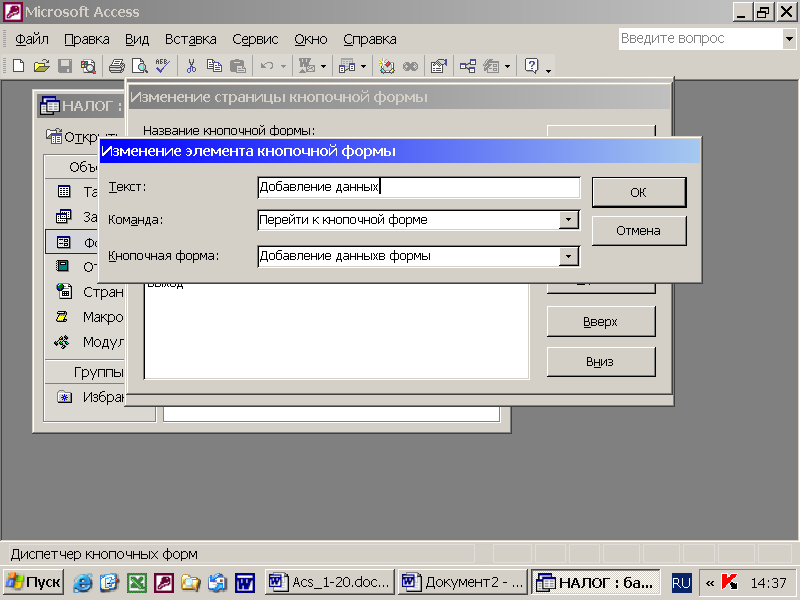Click the 14:37 clock in tray

click(x=768, y=583)
